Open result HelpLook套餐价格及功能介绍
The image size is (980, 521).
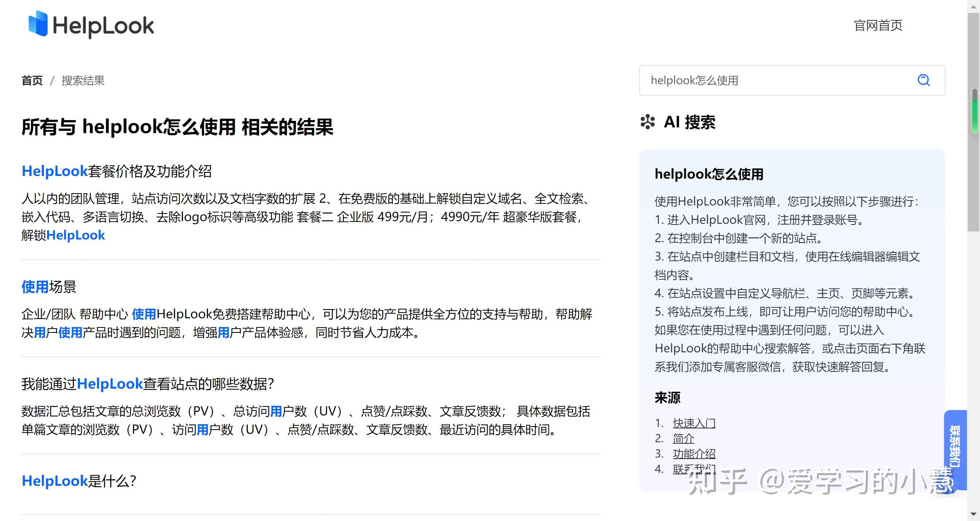coord(116,171)
